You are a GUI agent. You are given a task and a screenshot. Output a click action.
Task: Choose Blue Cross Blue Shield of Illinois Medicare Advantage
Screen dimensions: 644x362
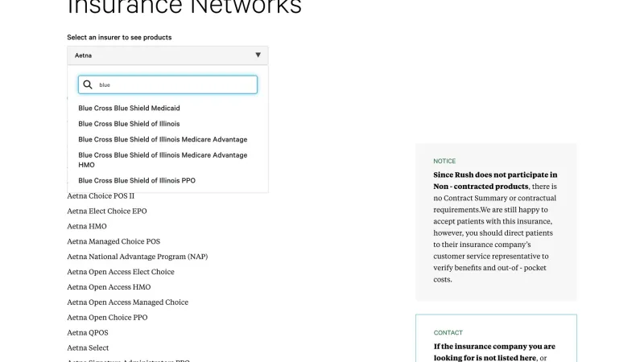163,139
